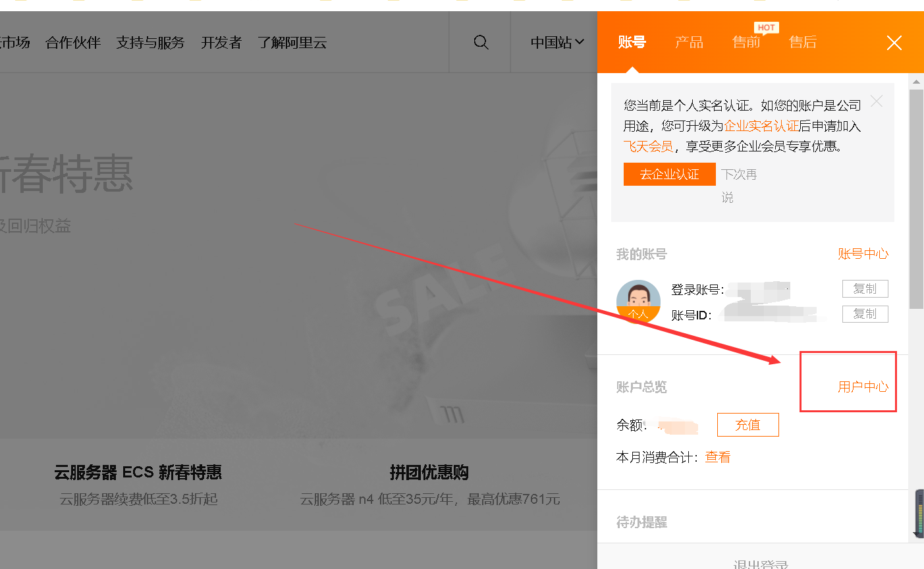Click the side panel scrollbar thumb

[916, 199]
